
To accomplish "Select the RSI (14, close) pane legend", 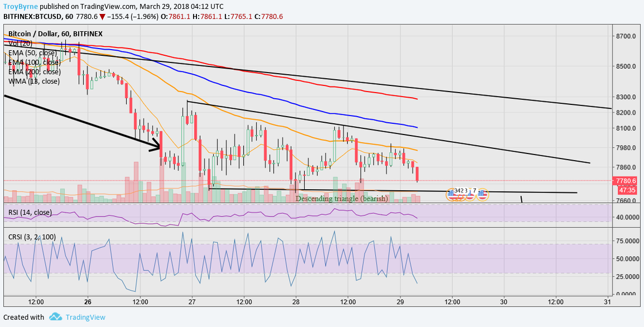I will [x=30, y=213].
